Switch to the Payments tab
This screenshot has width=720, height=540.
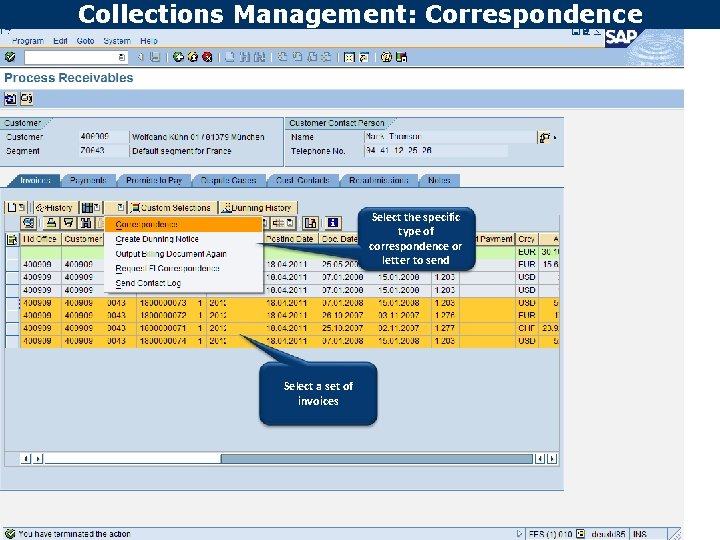pyautogui.click(x=88, y=180)
